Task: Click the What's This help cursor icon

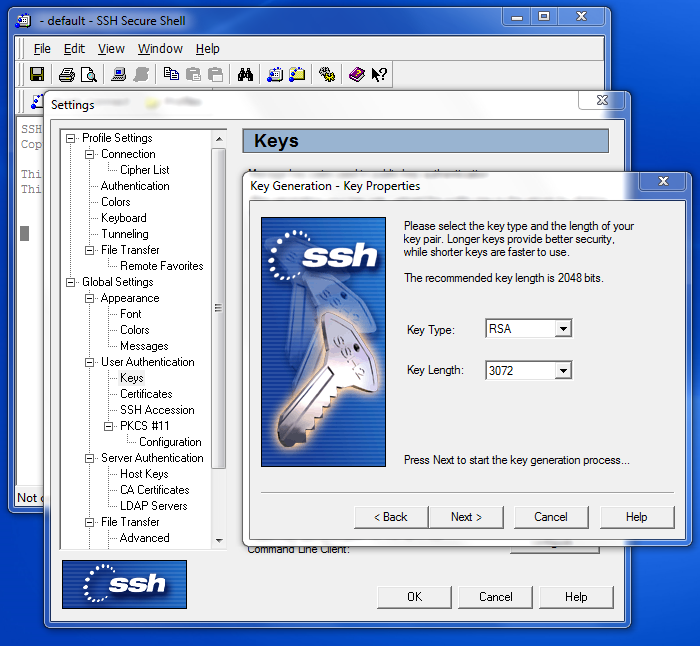Action: coord(379,74)
